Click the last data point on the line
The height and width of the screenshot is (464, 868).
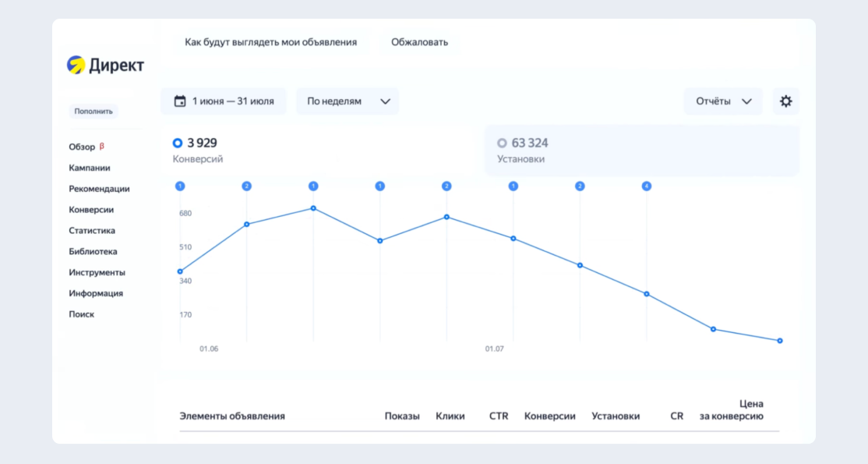(x=780, y=341)
